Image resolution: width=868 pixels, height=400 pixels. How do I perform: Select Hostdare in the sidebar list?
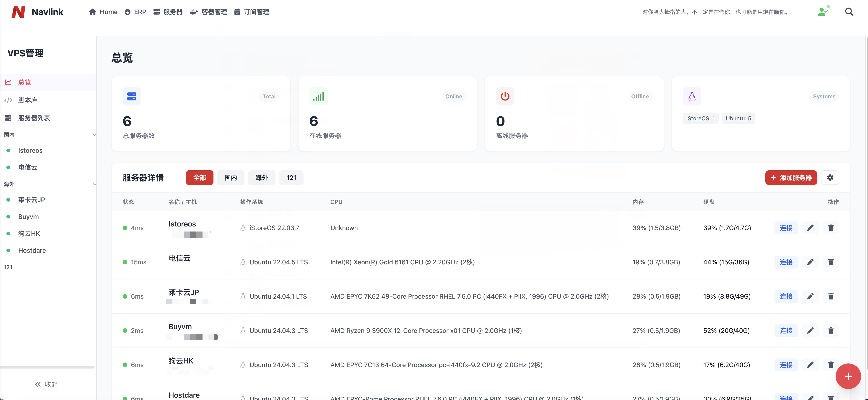pos(32,250)
